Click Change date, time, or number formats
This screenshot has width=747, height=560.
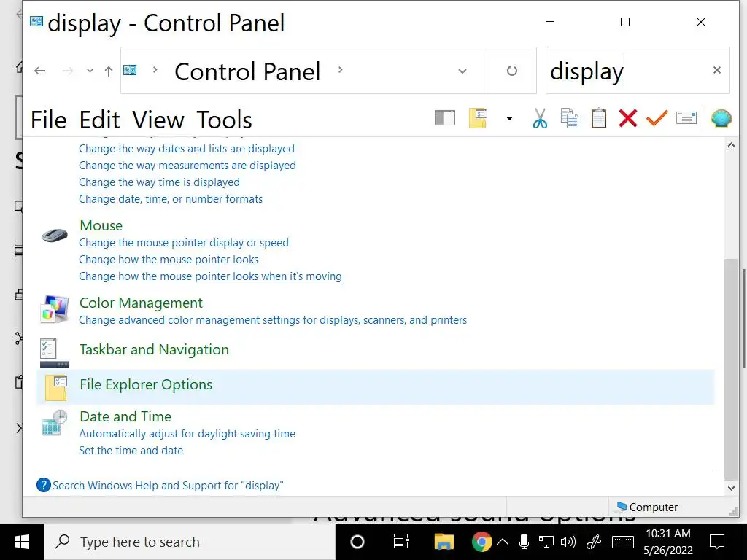171,199
